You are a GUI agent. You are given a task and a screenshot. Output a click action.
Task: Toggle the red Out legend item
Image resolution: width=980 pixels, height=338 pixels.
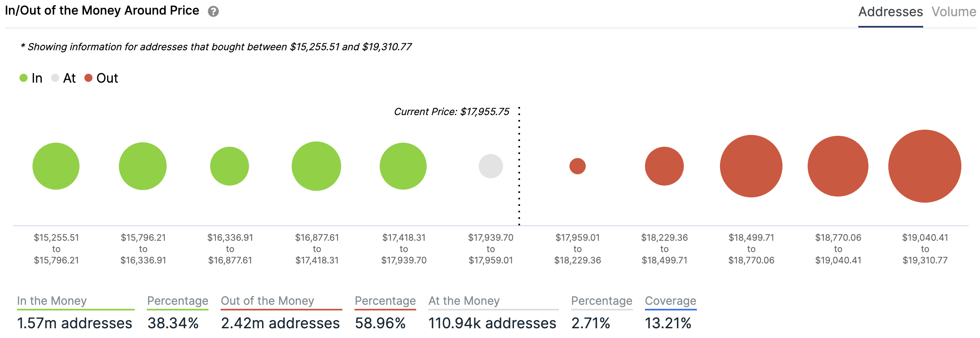tap(101, 78)
